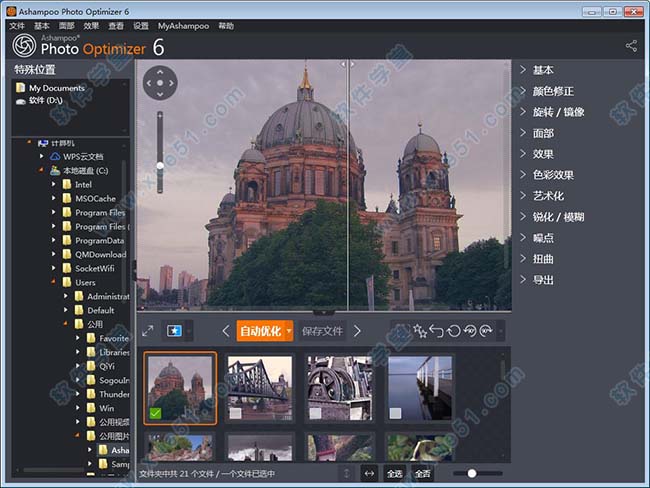Click the share icon in the header
This screenshot has width=650, height=488.
click(631, 46)
